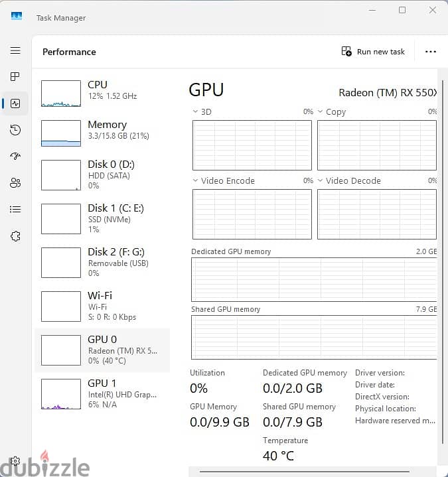Select GPU 1 Intel UHD Graphics item
448x477 pixels.
click(102, 394)
